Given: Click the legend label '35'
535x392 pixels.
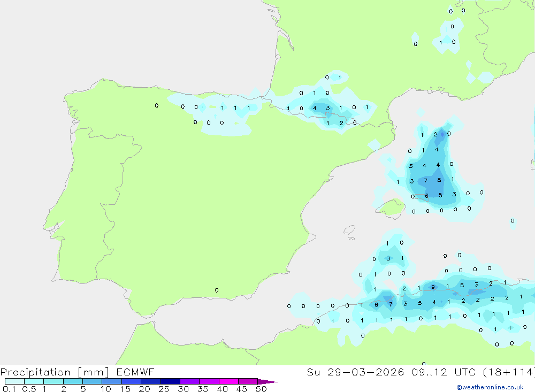Looking at the screenshot, I should tap(203, 389).
